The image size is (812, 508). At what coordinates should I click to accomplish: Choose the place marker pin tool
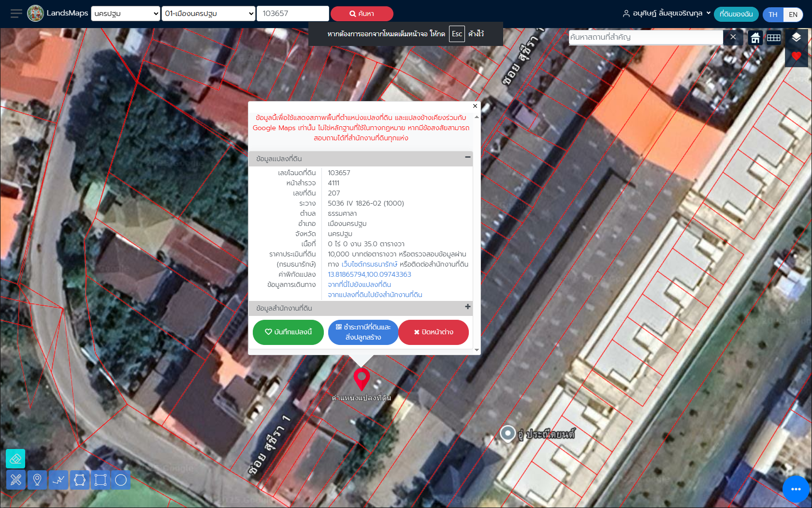[x=37, y=480]
